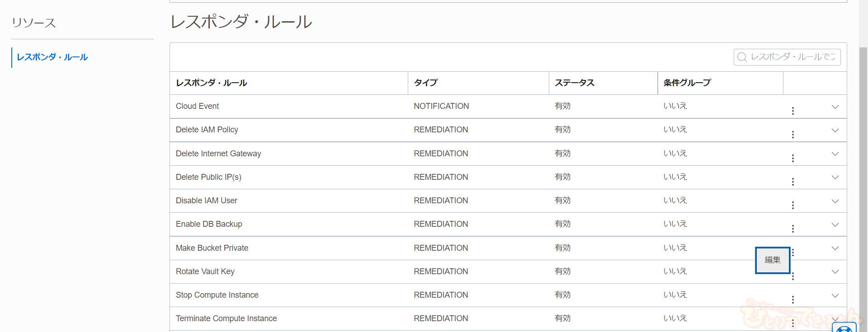868x332 pixels.
Task: Expand the Enable DB Backup row
Action: pos(835,225)
